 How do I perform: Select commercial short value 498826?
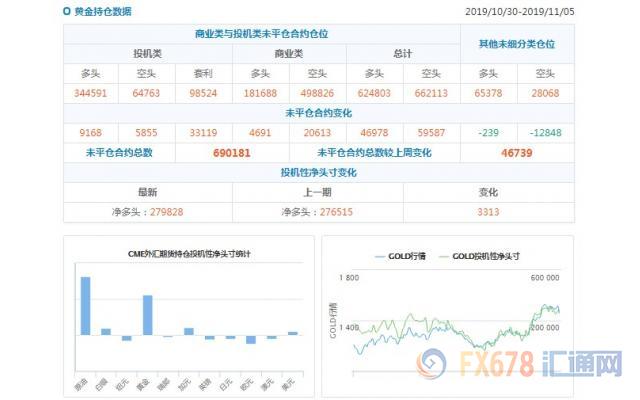[317, 93]
